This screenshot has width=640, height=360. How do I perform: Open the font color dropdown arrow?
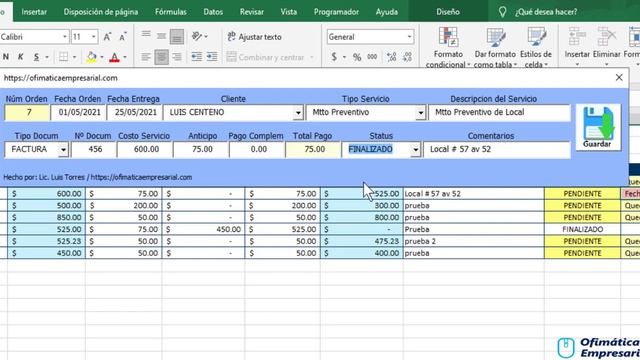[x=125, y=57]
